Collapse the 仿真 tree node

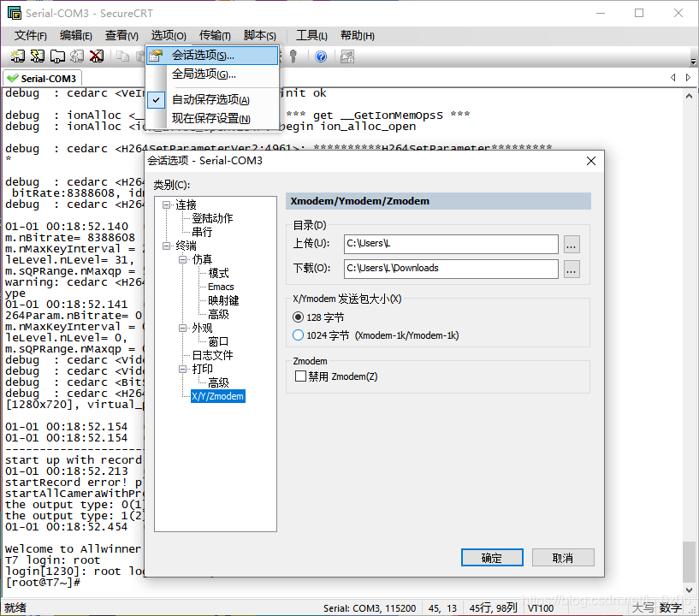pyautogui.click(x=183, y=259)
